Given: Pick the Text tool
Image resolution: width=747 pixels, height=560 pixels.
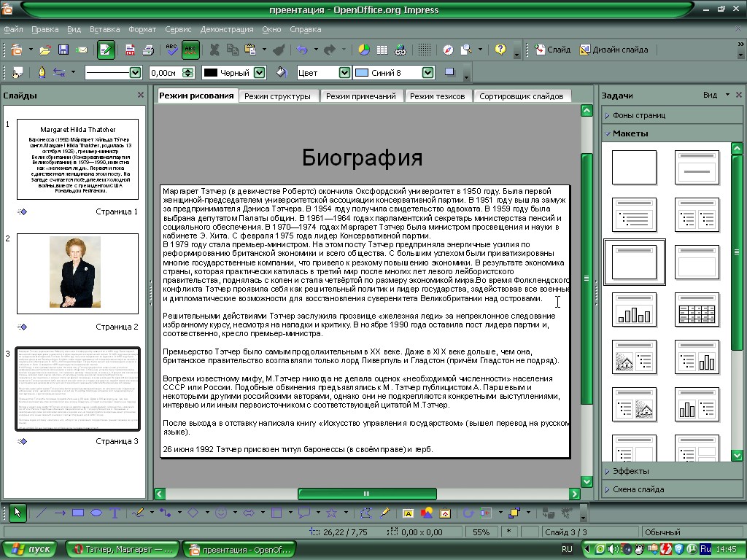Looking at the screenshot, I should tap(115, 513).
